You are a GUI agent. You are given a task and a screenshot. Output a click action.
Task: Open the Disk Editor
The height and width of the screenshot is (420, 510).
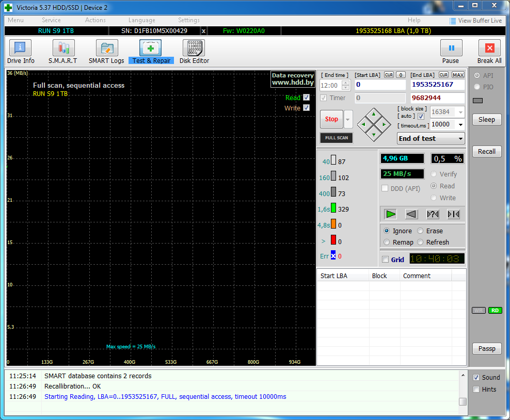tap(194, 52)
